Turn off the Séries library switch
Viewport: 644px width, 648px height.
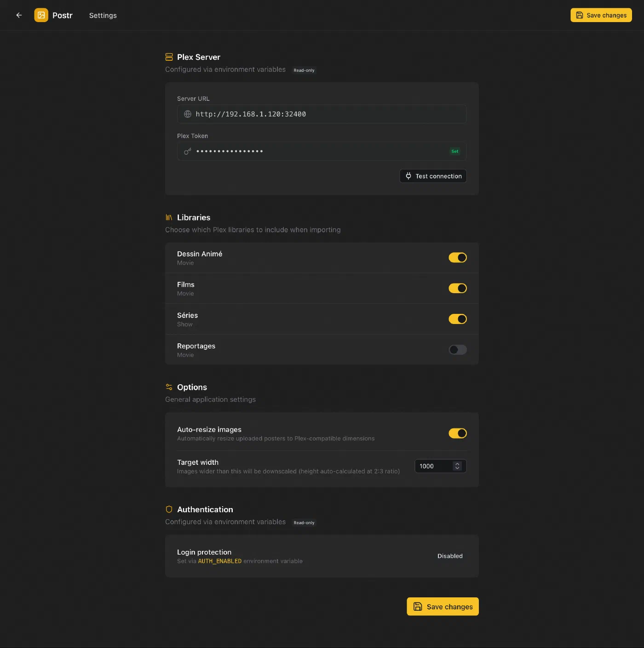458,319
